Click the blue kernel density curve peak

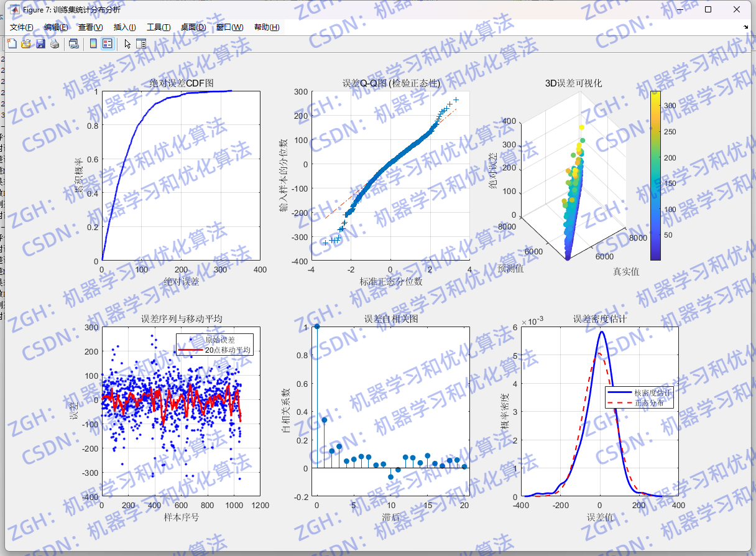pyautogui.click(x=601, y=332)
